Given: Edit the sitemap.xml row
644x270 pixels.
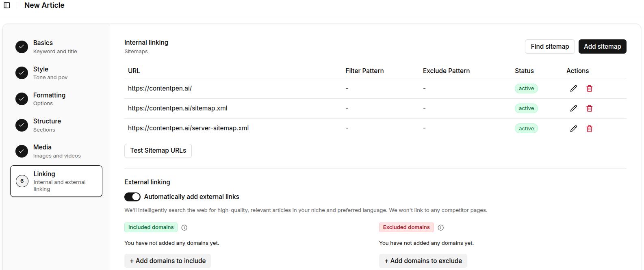Looking at the screenshot, I should coord(573,108).
